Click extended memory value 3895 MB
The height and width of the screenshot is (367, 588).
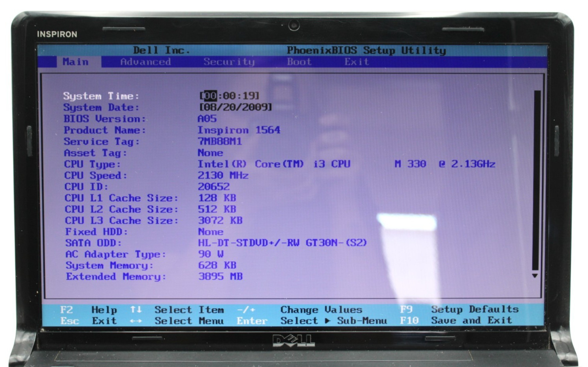pyautogui.click(x=220, y=277)
